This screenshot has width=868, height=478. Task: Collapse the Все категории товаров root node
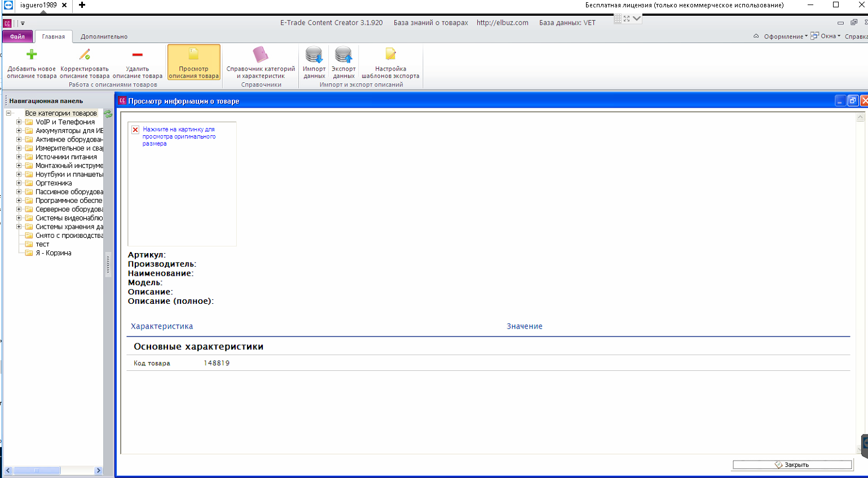8,113
